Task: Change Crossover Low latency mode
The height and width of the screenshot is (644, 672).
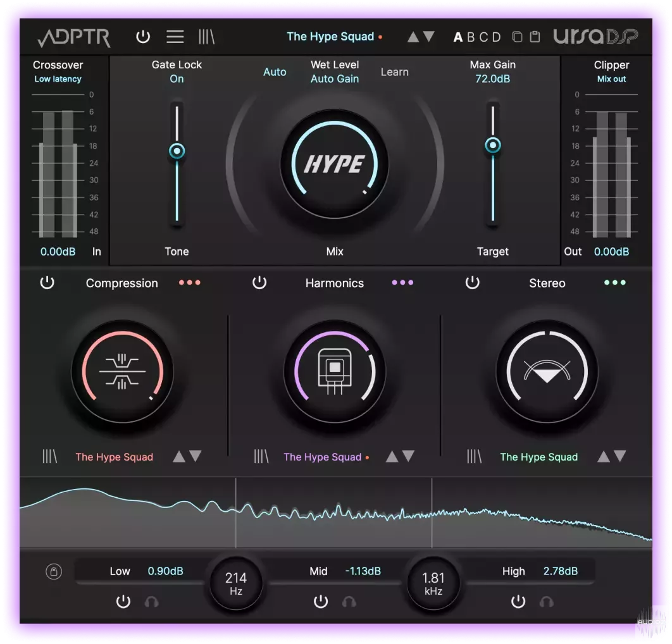Action: 58,79
